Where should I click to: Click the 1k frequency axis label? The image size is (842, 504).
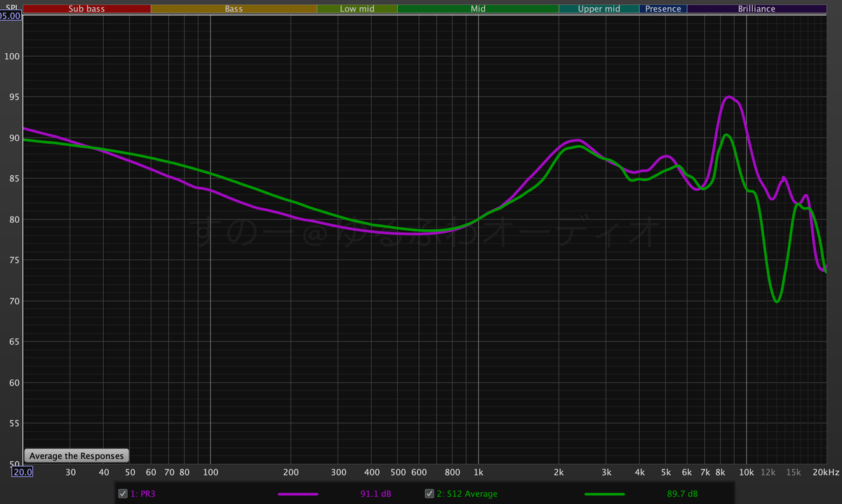478,472
